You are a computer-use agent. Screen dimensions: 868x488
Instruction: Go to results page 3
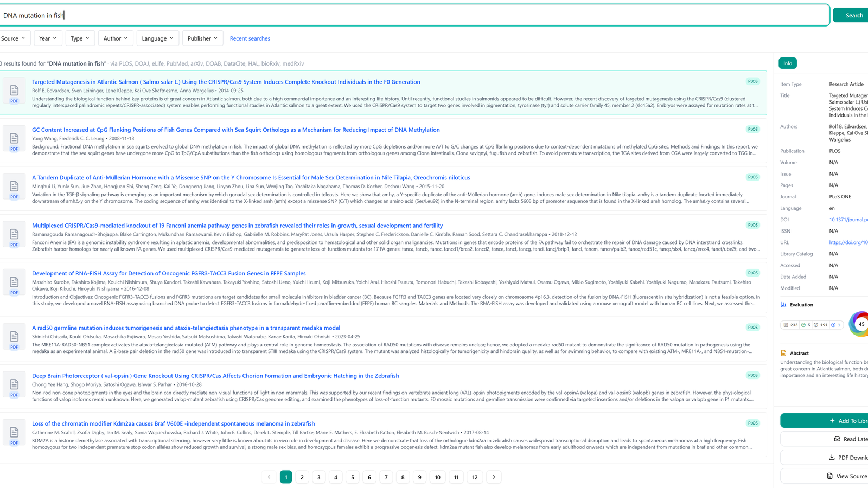[319, 477]
